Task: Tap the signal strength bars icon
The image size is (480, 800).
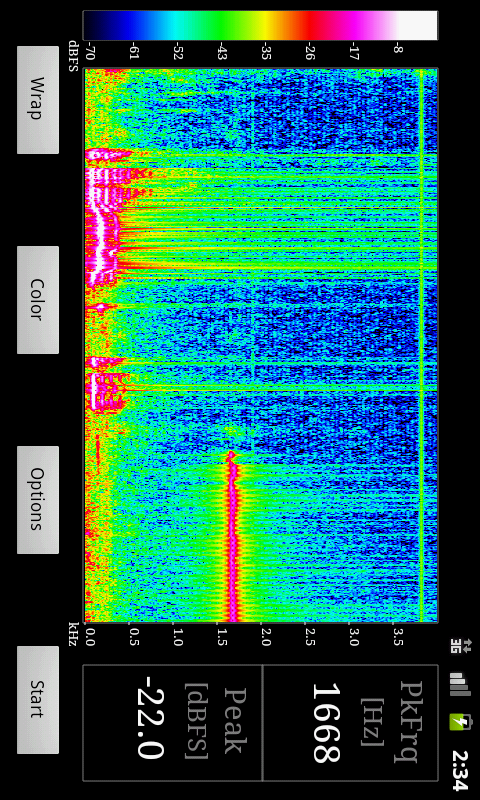Action: 458,684
